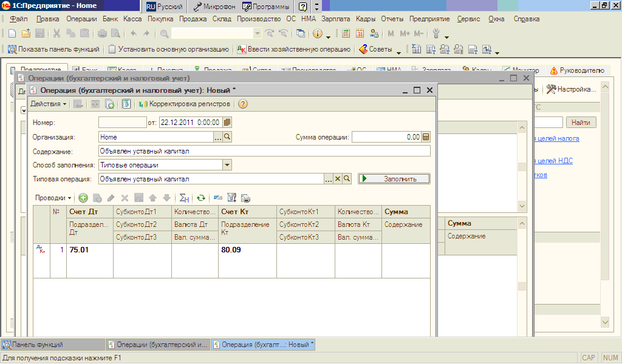Click the postings filter settings icon
The height and width of the screenshot is (364, 622).
tap(231, 198)
